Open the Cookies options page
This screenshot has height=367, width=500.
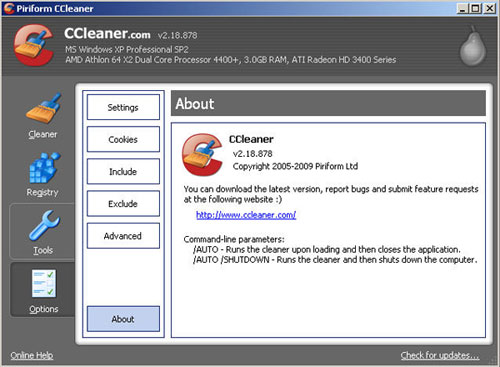coord(123,139)
